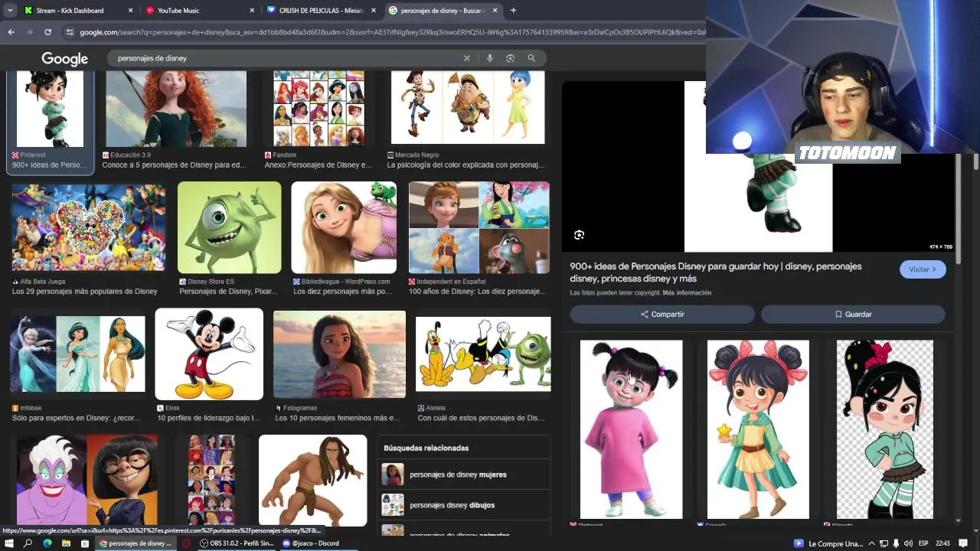980x551 pixels.
Task: Switch to the Stream - Kick Dashboard tab
Action: click(x=78, y=11)
